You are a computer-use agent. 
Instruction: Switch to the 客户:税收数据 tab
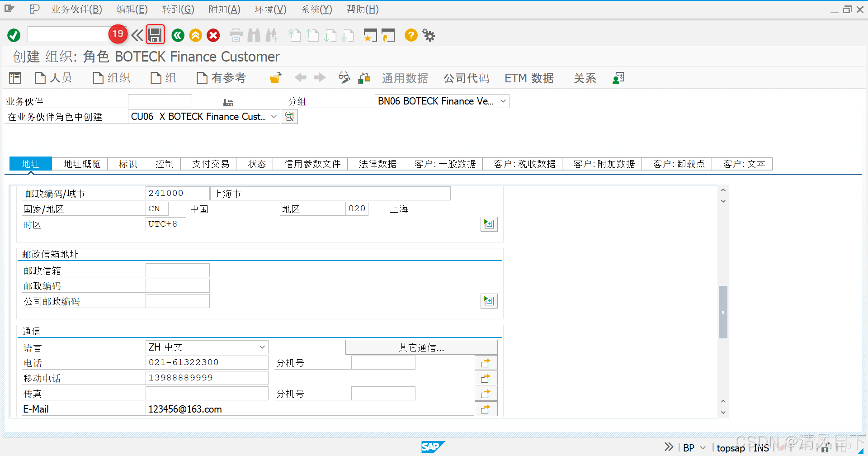(523, 164)
